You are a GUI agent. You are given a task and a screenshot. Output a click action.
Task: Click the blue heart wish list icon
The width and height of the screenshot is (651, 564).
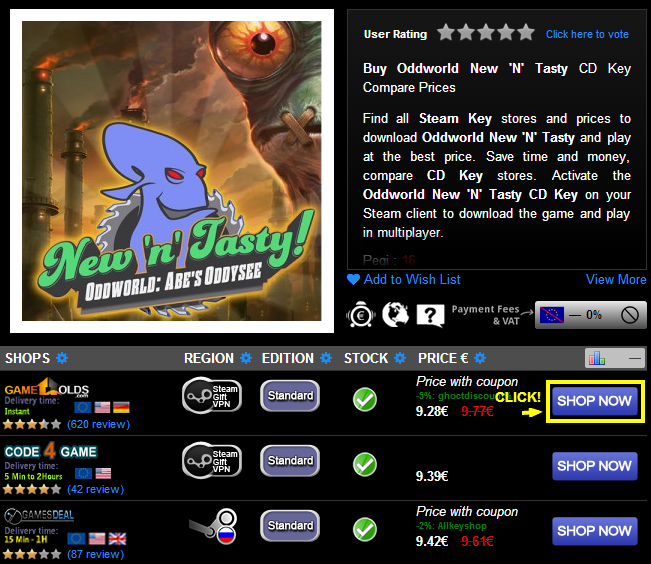pyautogui.click(x=353, y=280)
